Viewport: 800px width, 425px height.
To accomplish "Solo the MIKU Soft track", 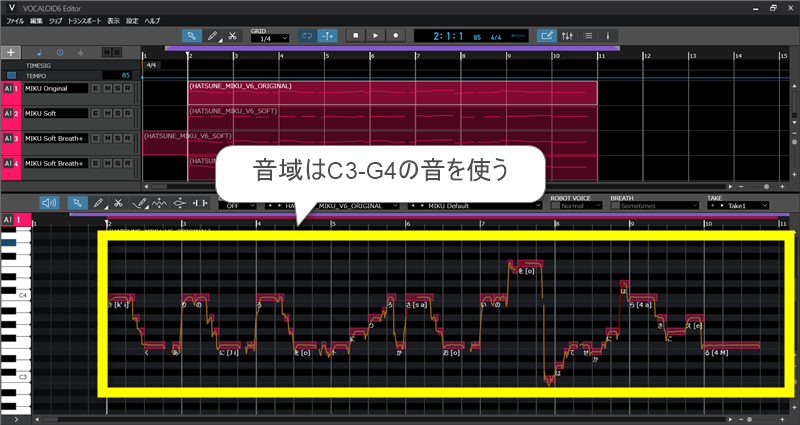I will (x=117, y=113).
